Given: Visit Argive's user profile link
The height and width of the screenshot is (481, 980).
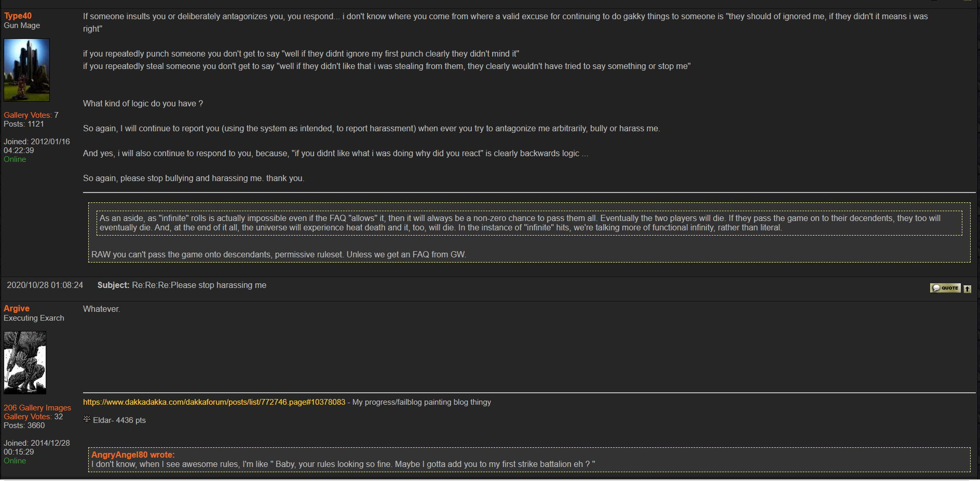Looking at the screenshot, I should pos(17,309).
